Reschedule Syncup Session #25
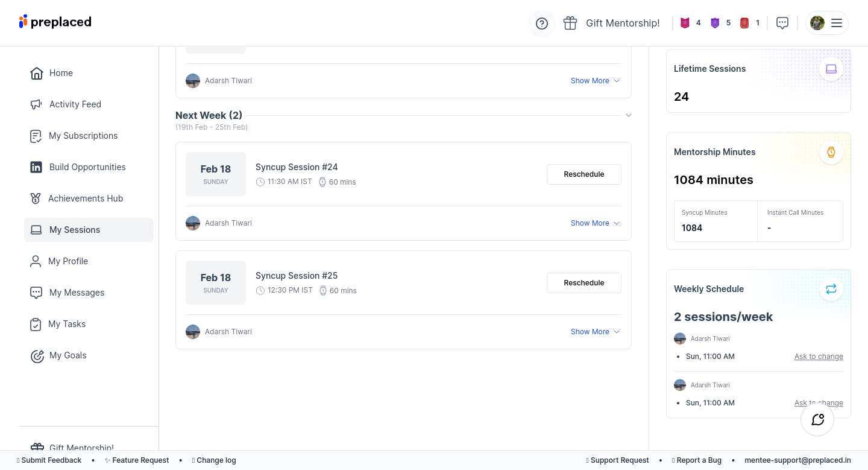The width and height of the screenshot is (868, 470). (x=583, y=283)
